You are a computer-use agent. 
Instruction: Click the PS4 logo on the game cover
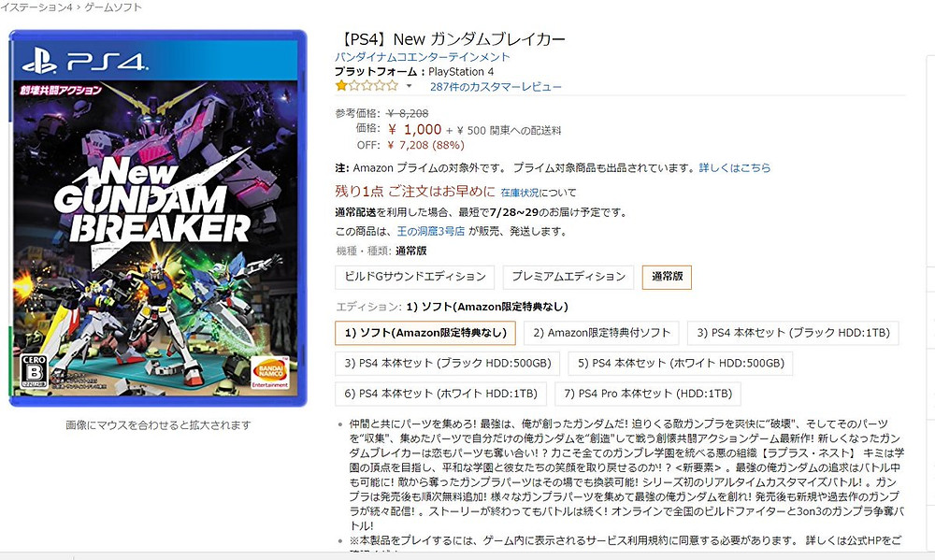[x=85, y=62]
